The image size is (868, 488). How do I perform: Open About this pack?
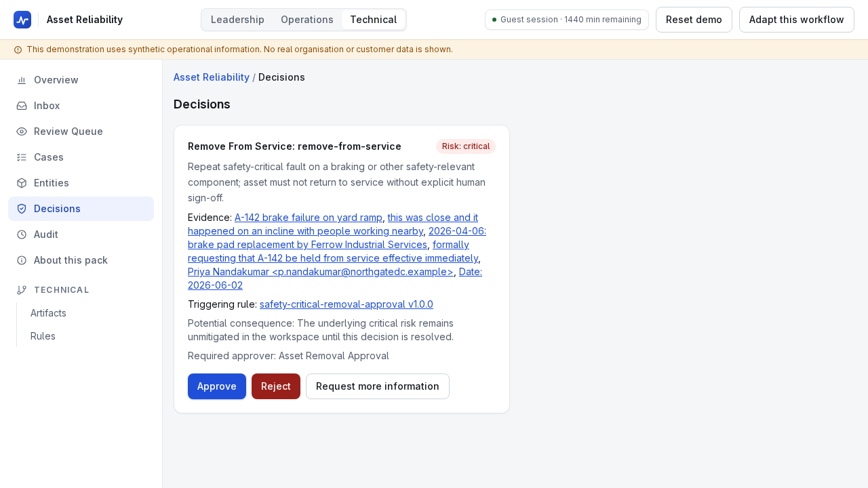pyautogui.click(x=81, y=260)
